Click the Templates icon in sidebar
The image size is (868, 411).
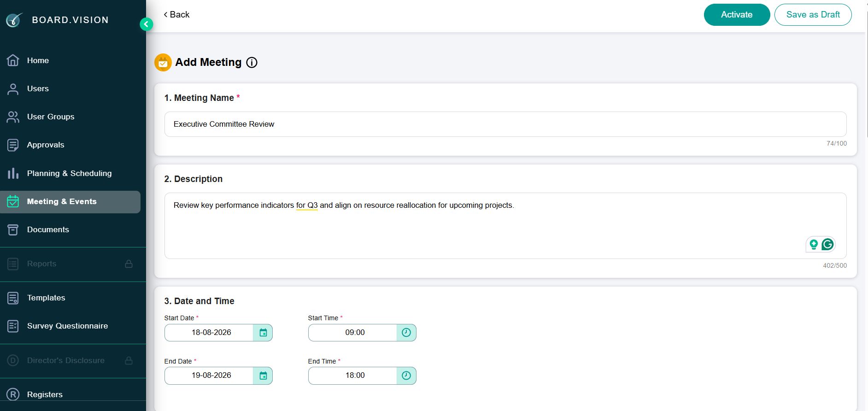13,298
